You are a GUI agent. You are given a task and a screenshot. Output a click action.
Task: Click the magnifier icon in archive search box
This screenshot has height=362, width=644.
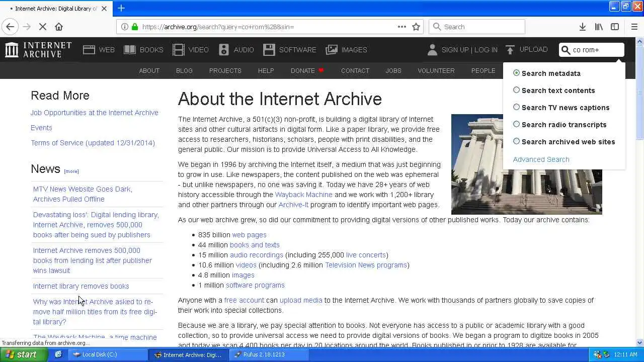pyautogui.click(x=566, y=50)
